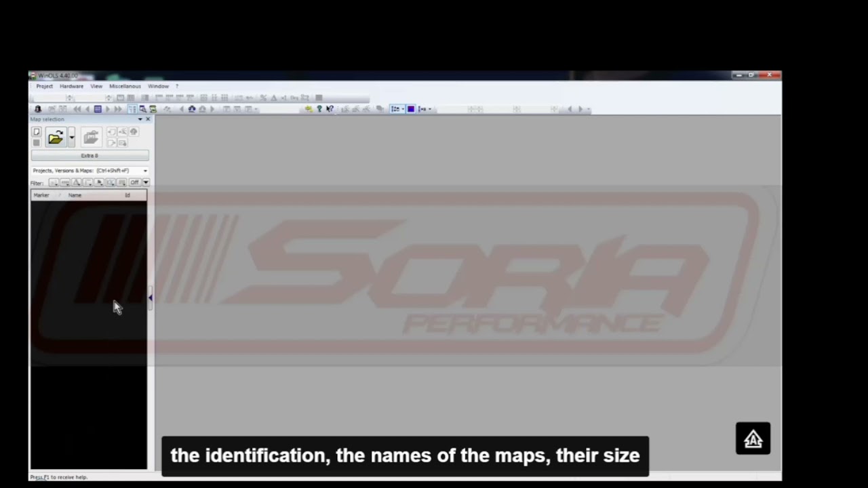Click the grayed import folder icon
Viewport: 868px width, 488px height.
(x=91, y=138)
